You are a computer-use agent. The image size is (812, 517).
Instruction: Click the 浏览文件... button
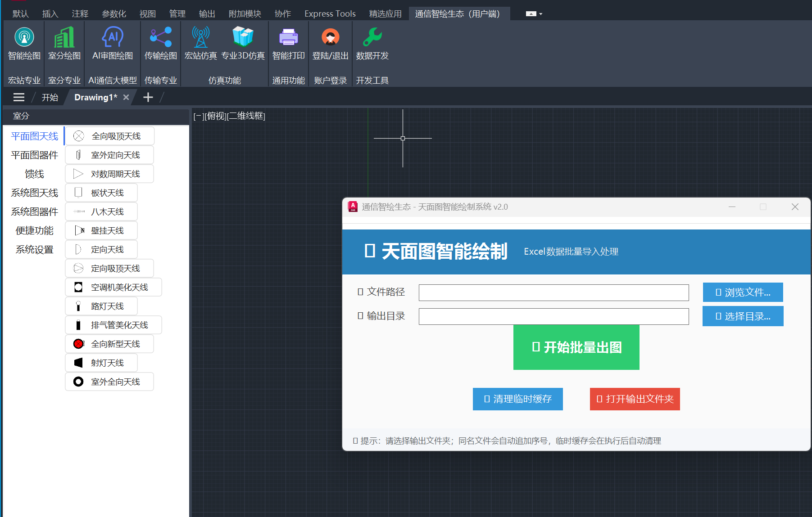pyautogui.click(x=743, y=292)
